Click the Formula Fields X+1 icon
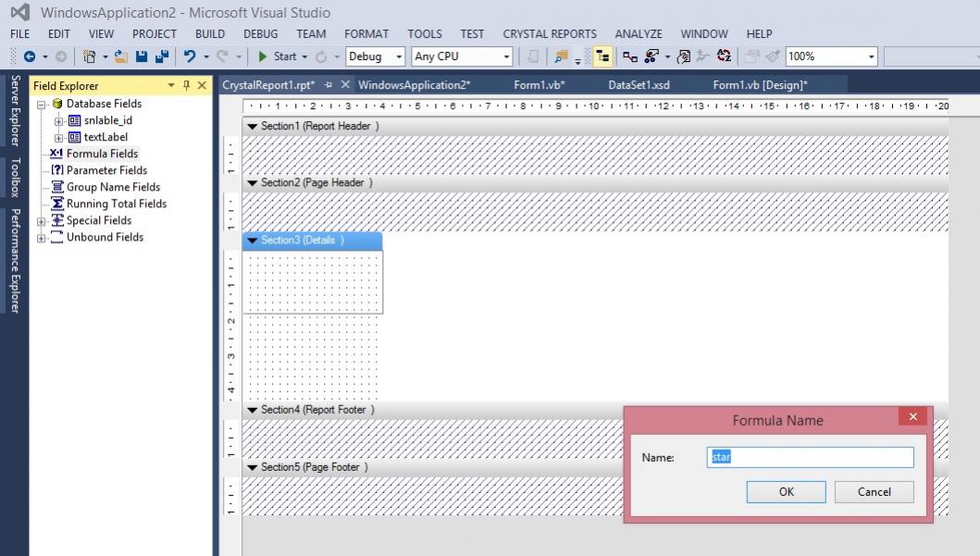The width and height of the screenshot is (980, 556). 56,153
